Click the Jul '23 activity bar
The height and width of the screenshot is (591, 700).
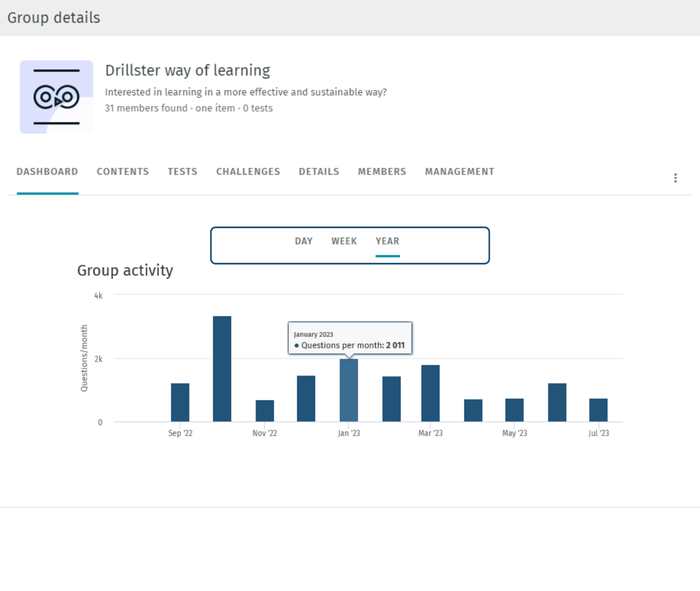tap(598, 410)
